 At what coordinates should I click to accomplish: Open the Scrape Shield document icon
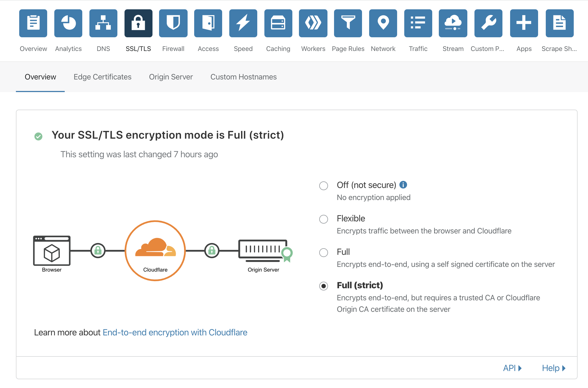click(560, 23)
